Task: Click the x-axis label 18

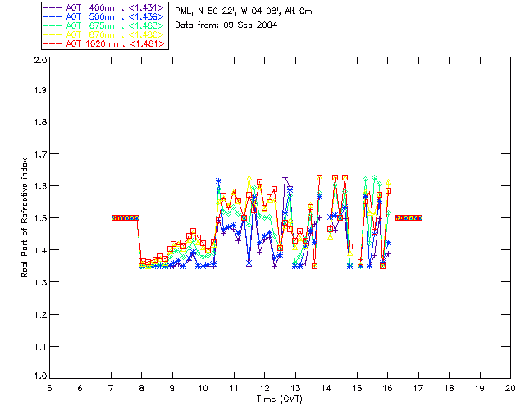Action: [x=450, y=388]
